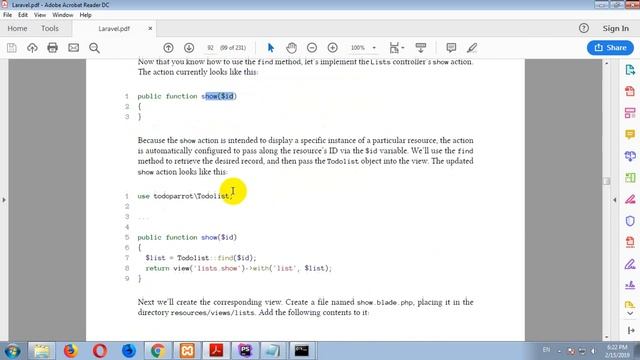
Task: Close the Laravel.pdf tab
Action: click(150, 28)
